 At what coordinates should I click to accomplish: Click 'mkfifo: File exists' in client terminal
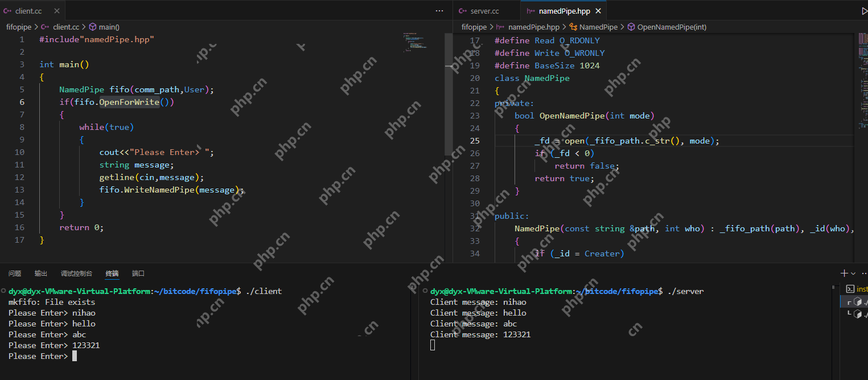52,302
